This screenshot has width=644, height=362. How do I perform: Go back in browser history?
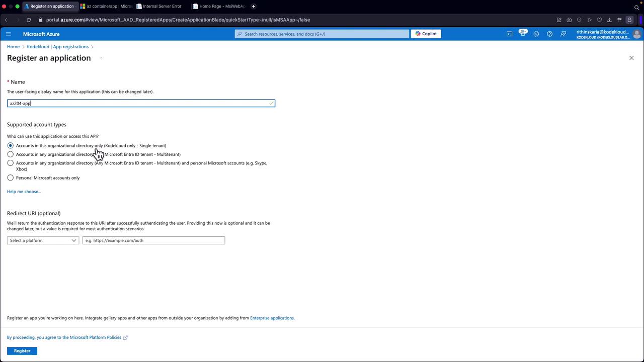point(6,20)
